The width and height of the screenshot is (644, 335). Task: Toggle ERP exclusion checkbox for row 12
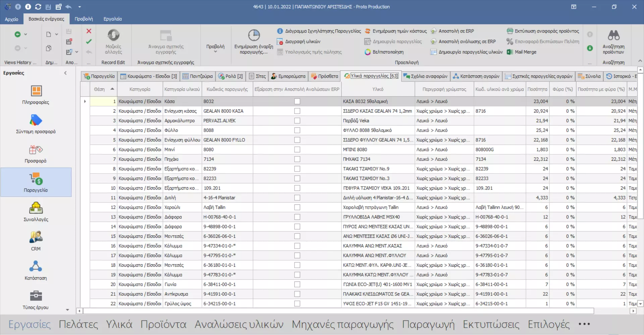297,207
